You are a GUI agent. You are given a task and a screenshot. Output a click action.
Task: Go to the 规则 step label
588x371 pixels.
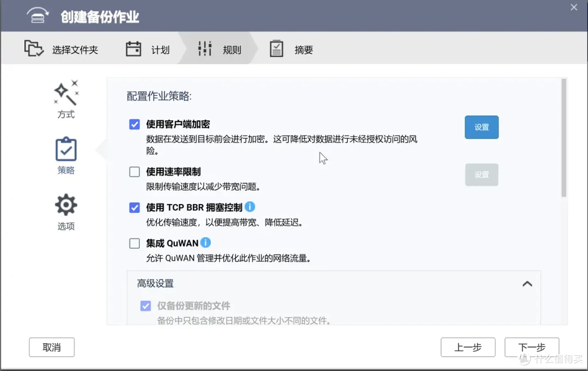coord(232,50)
